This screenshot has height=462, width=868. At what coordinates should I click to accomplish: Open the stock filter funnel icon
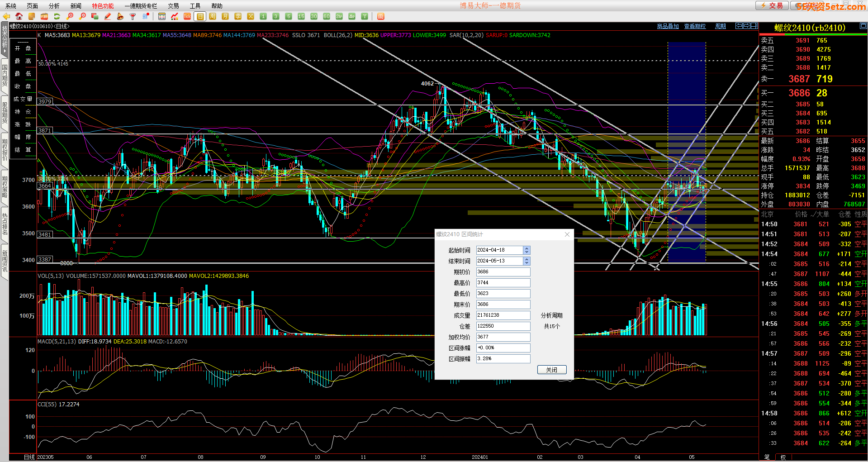pyautogui.click(x=133, y=16)
